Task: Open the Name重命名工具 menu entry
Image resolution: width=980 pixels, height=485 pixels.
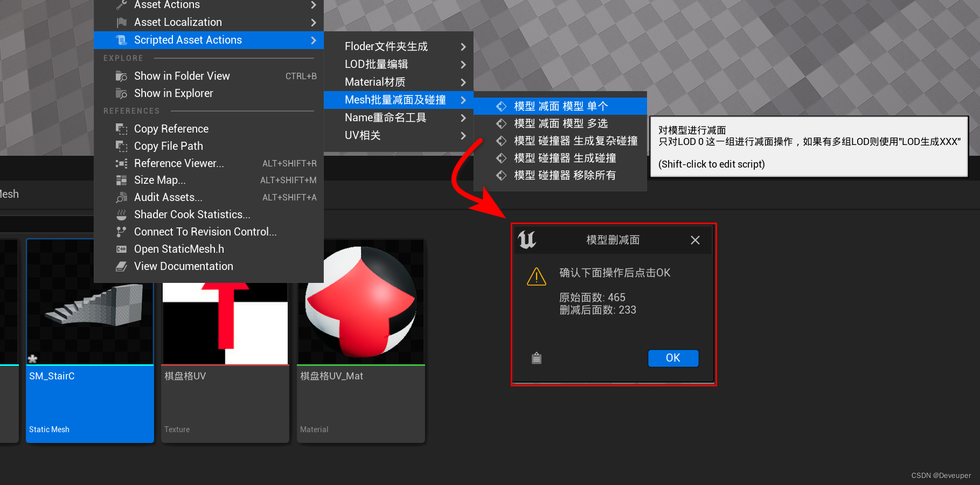Action: [x=399, y=118]
